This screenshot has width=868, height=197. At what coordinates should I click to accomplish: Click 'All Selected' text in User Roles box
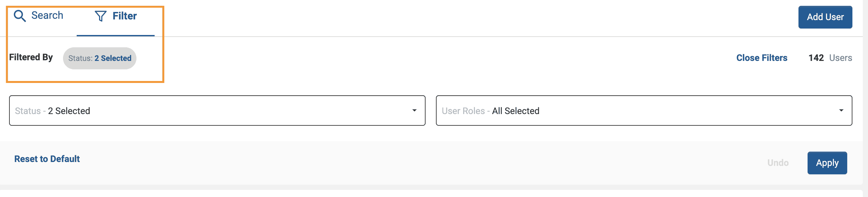point(516,111)
